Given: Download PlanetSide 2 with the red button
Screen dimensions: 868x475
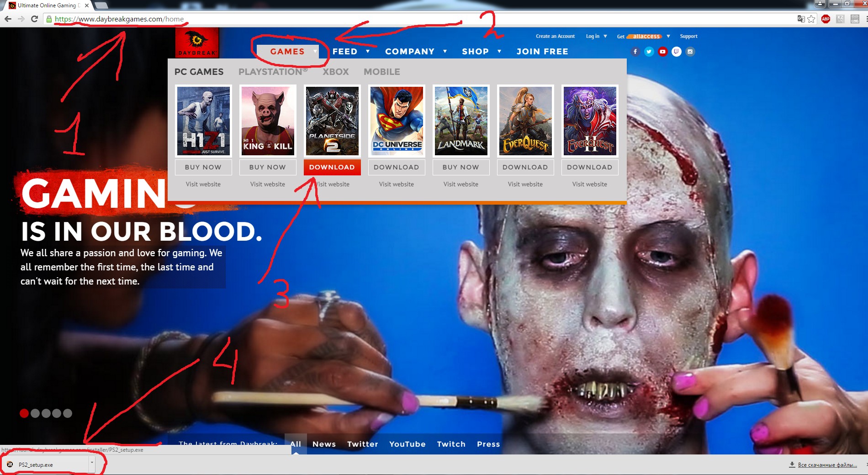Looking at the screenshot, I should (332, 167).
